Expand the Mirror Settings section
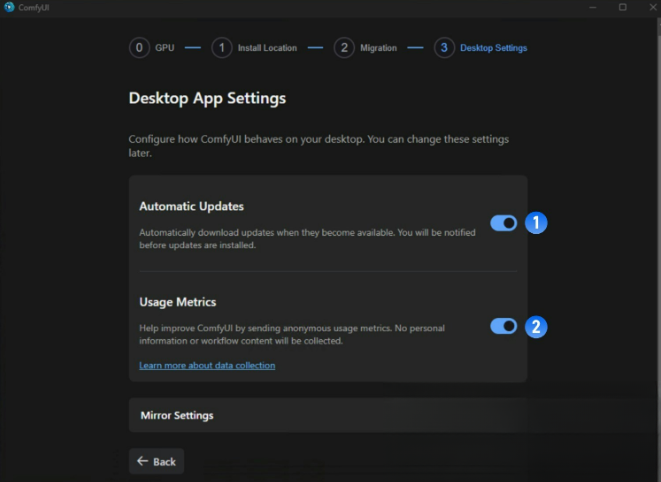The image size is (661, 482). click(328, 415)
